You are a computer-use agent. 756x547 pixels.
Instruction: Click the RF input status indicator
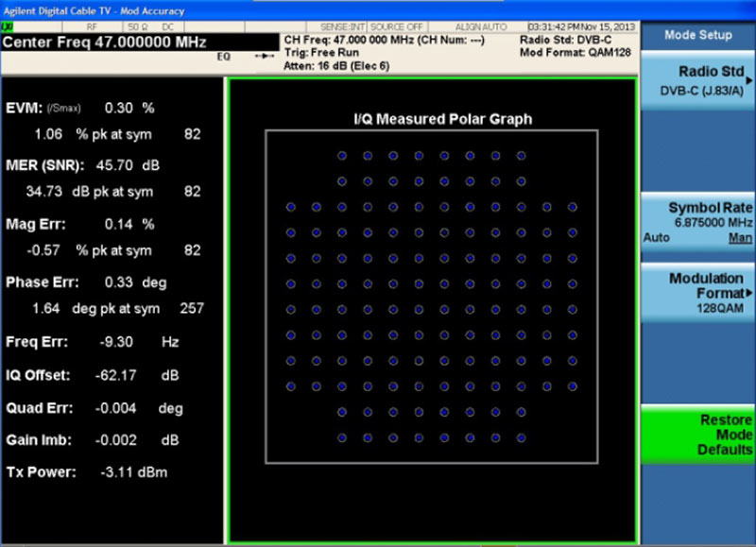(x=92, y=27)
